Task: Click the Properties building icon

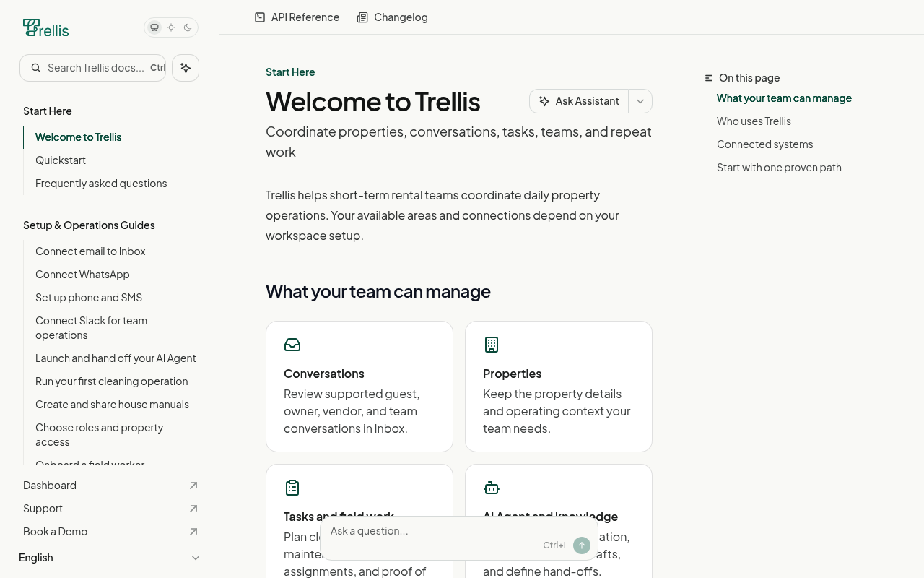Action: coord(492,345)
